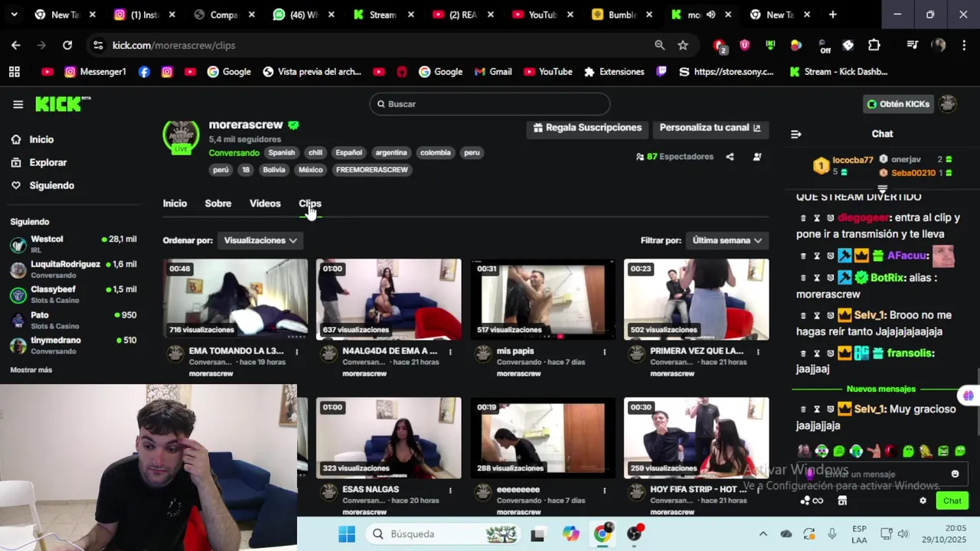The height and width of the screenshot is (551, 980).
Task: Click the share channel icon
Action: [x=730, y=157]
